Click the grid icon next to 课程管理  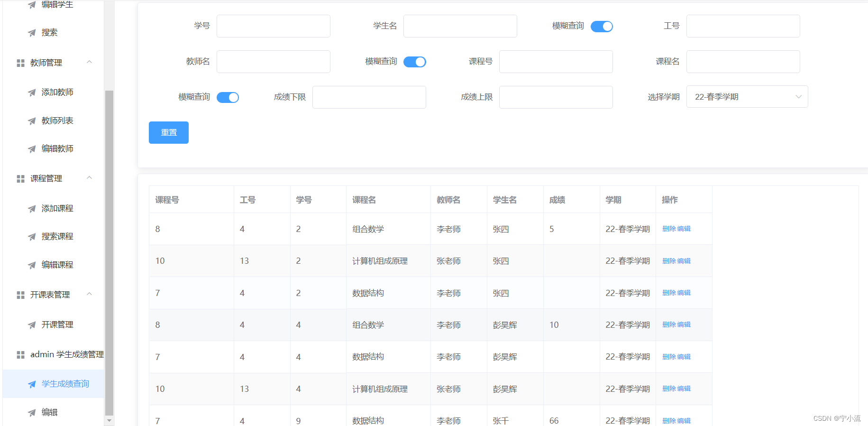[x=20, y=179]
